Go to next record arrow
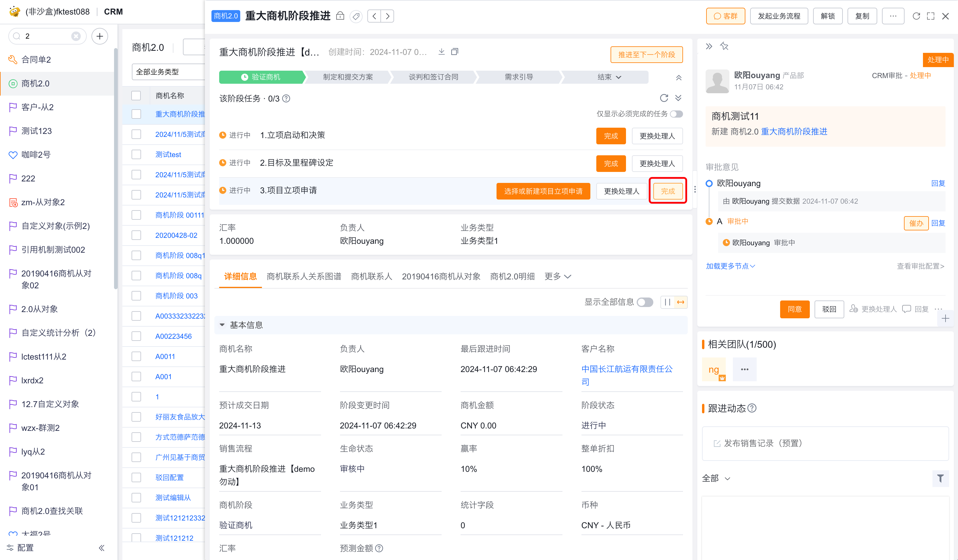Image resolution: width=958 pixels, height=560 pixels. tap(387, 16)
